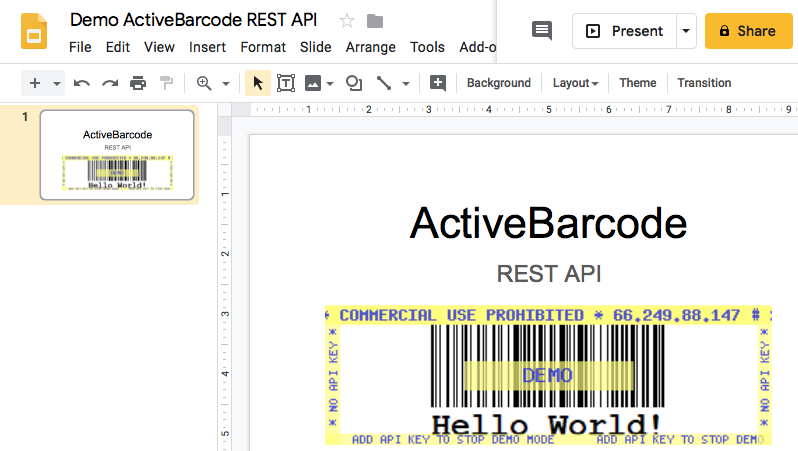Select the paint format tool
The width and height of the screenshot is (798, 451).
coord(166,82)
